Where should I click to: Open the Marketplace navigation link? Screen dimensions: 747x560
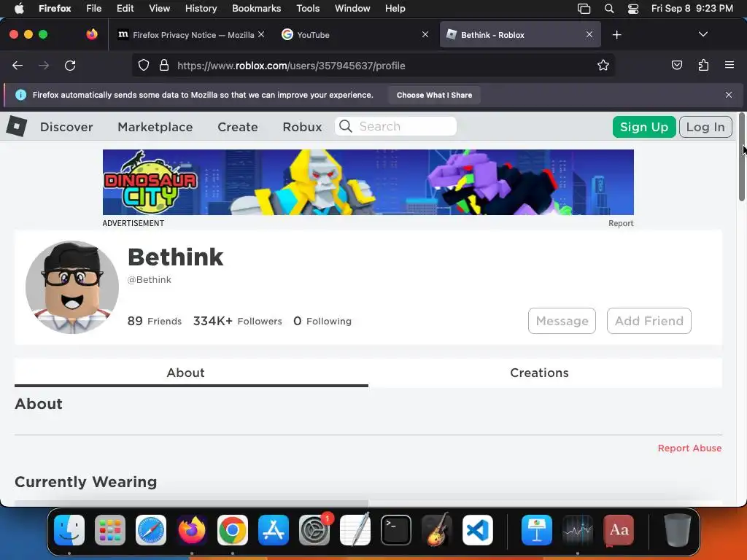(155, 127)
